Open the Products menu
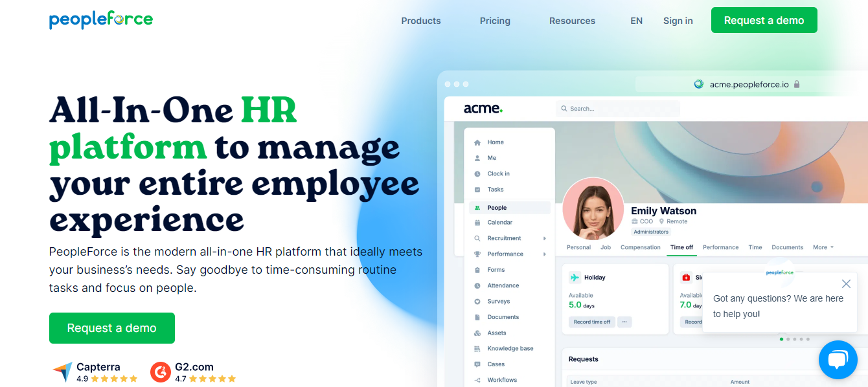Viewport: 868px width, 387px height. (421, 21)
